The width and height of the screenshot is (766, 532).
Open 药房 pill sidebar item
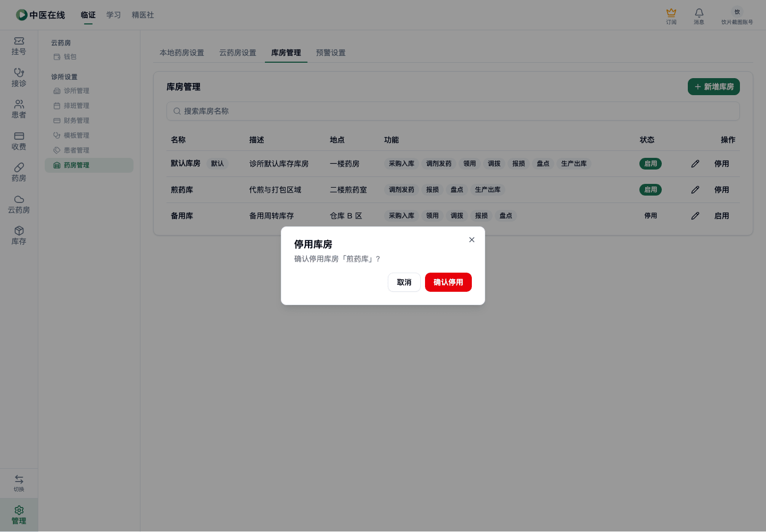pos(19,173)
